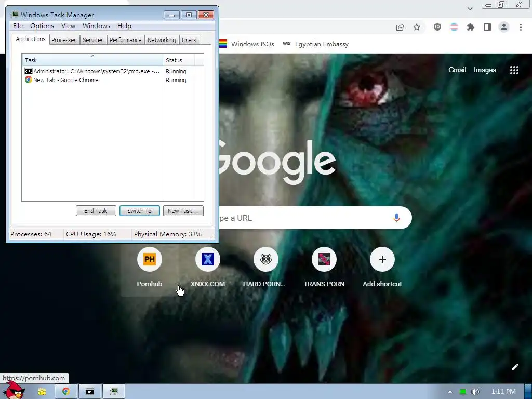
Task: Click the New Task... button
Action: click(x=183, y=211)
